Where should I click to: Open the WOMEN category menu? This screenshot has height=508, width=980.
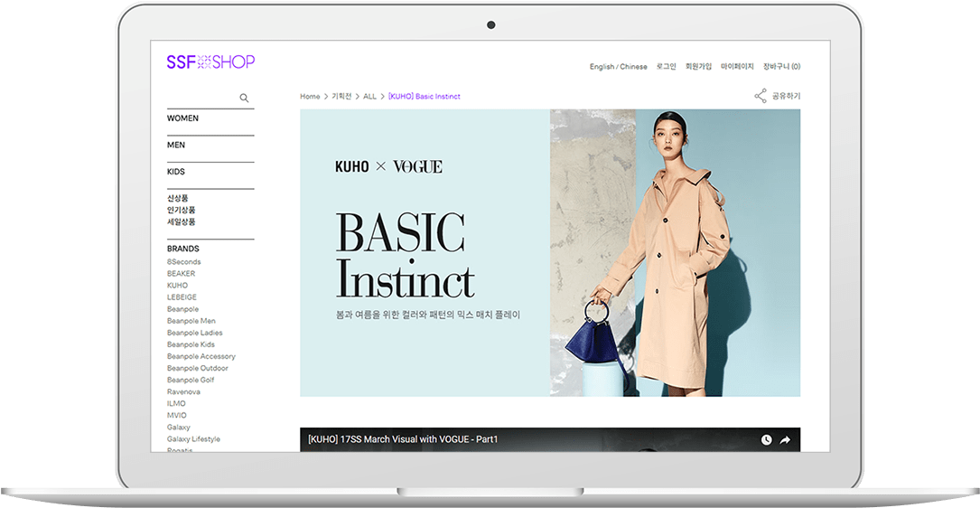[182, 118]
